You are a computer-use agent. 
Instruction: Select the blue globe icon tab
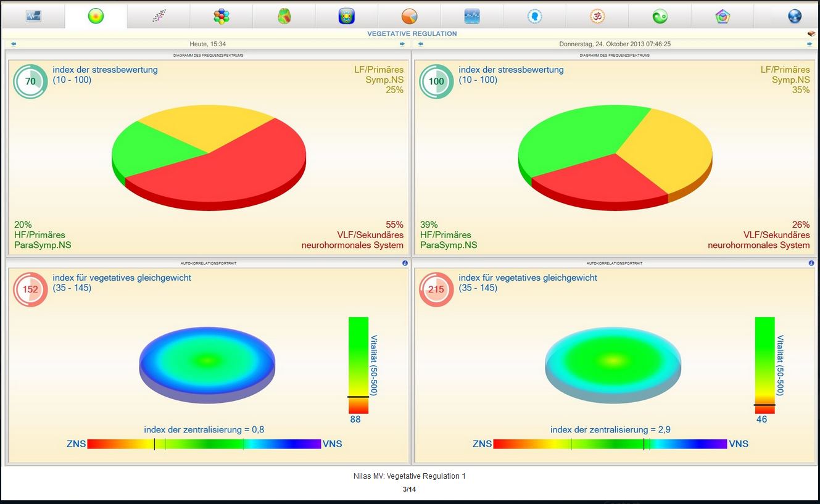pos(795,16)
